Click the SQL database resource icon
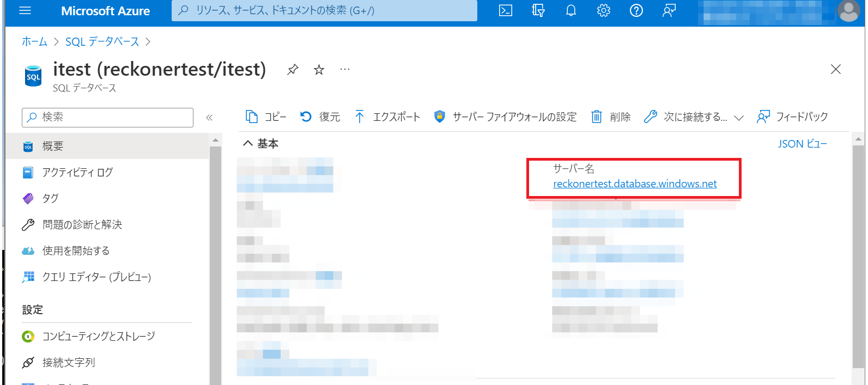The height and width of the screenshot is (385, 868). tap(33, 76)
